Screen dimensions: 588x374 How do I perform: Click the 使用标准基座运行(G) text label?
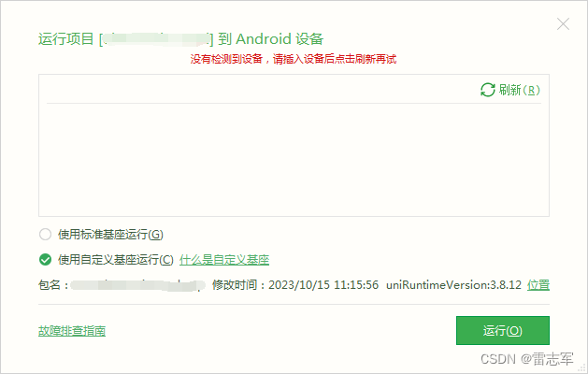[x=110, y=235]
